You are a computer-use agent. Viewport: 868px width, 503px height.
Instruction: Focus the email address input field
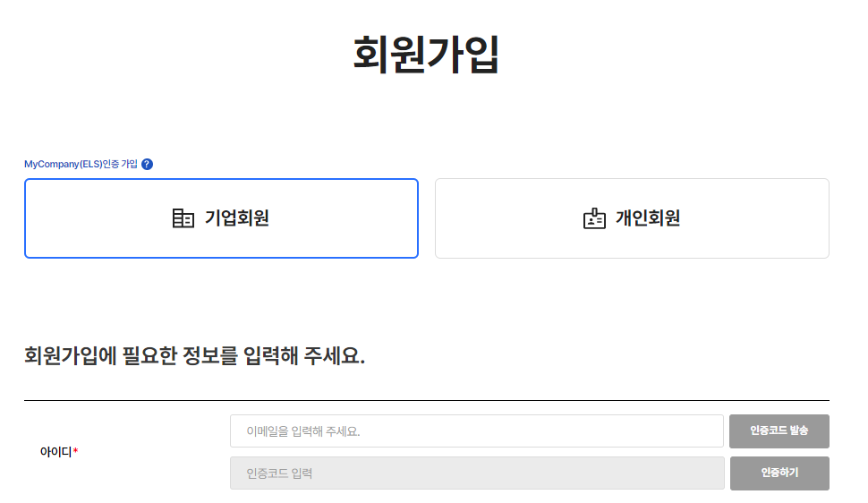point(477,431)
